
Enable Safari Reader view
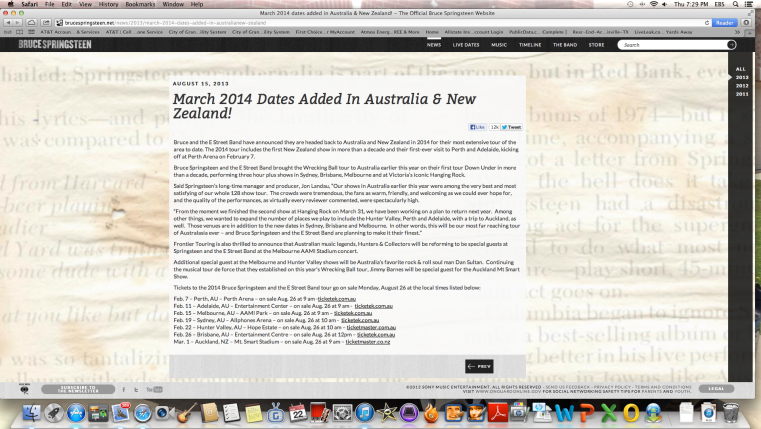click(x=725, y=23)
